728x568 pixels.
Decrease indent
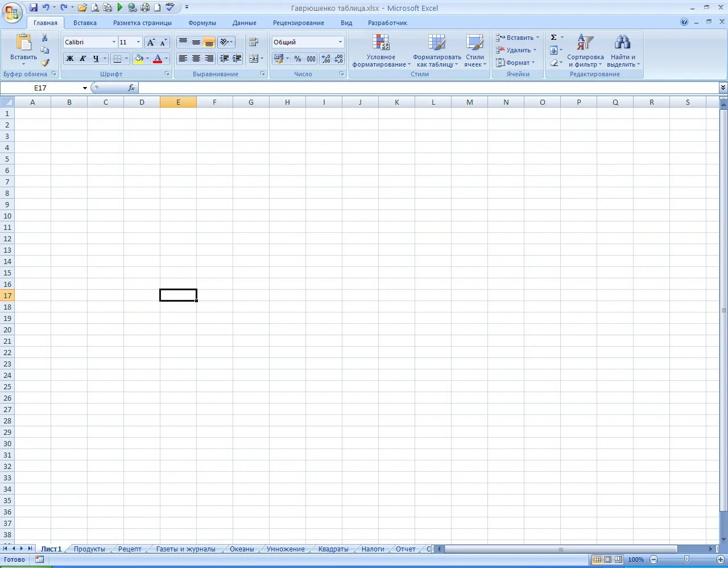click(224, 58)
